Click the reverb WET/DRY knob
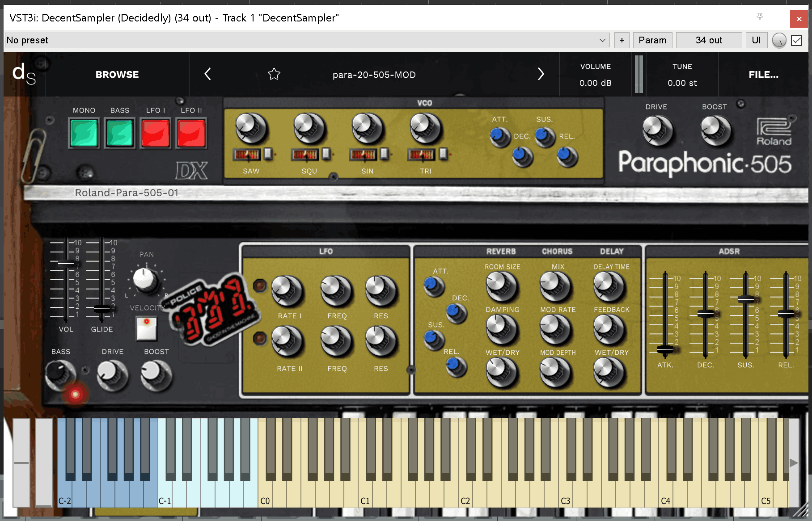The image size is (812, 521). click(502, 372)
